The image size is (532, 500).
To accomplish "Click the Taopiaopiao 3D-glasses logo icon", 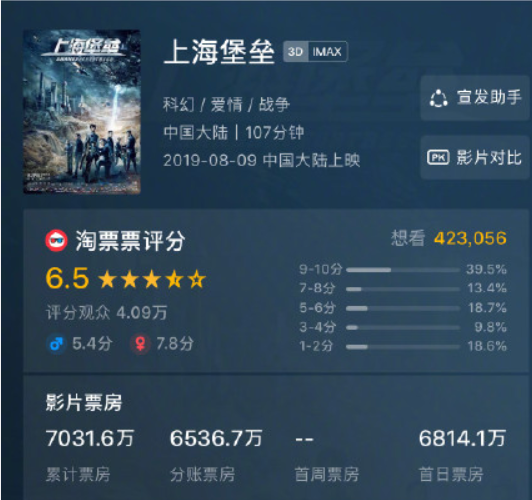I will point(56,241).
